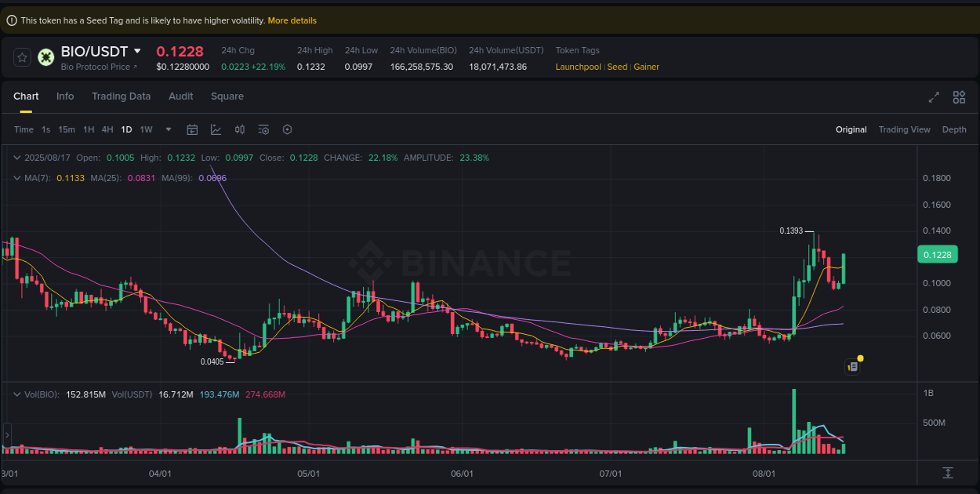Open the indicator settings icon

pyautogui.click(x=263, y=129)
